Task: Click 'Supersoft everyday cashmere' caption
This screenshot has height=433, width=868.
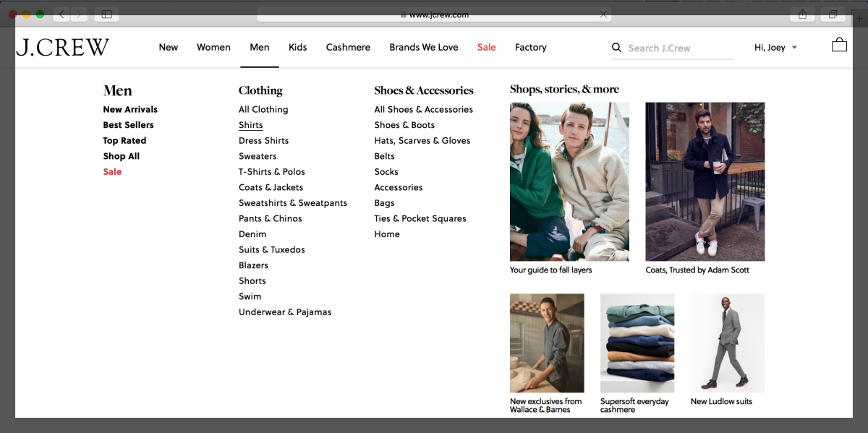Action: coord(635,406)
